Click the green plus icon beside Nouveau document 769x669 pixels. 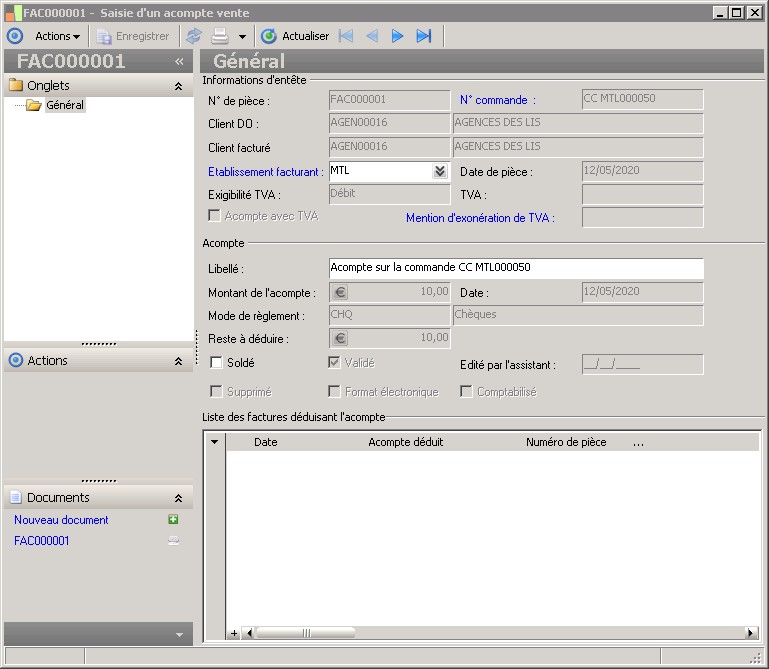click(x=173, y=520)
